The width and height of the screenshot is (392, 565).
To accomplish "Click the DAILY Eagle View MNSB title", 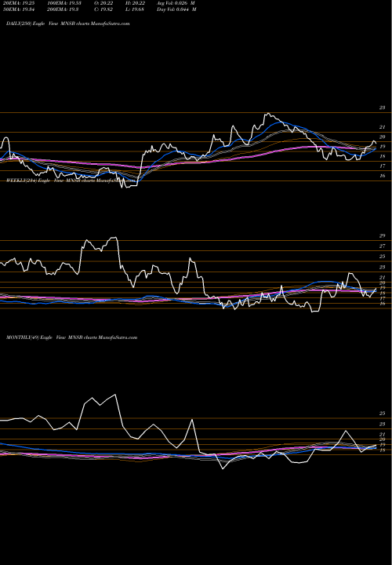I will pyautogui.click(x=67, y=24).
